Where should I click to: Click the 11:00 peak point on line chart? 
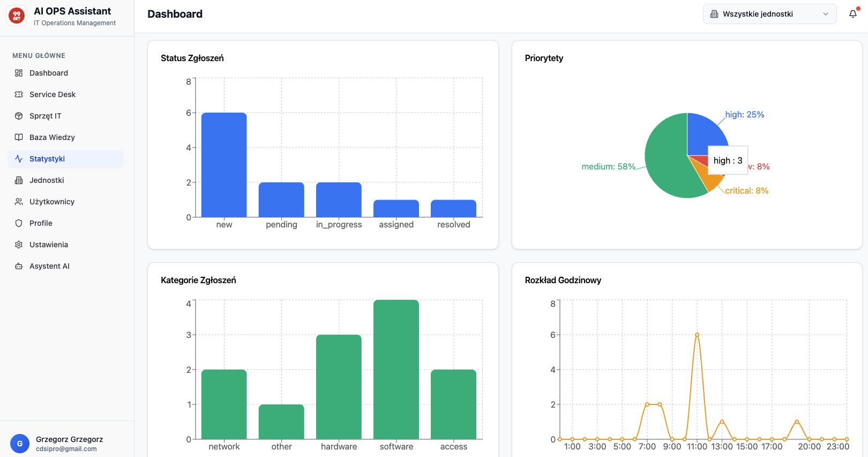(697, 335)
